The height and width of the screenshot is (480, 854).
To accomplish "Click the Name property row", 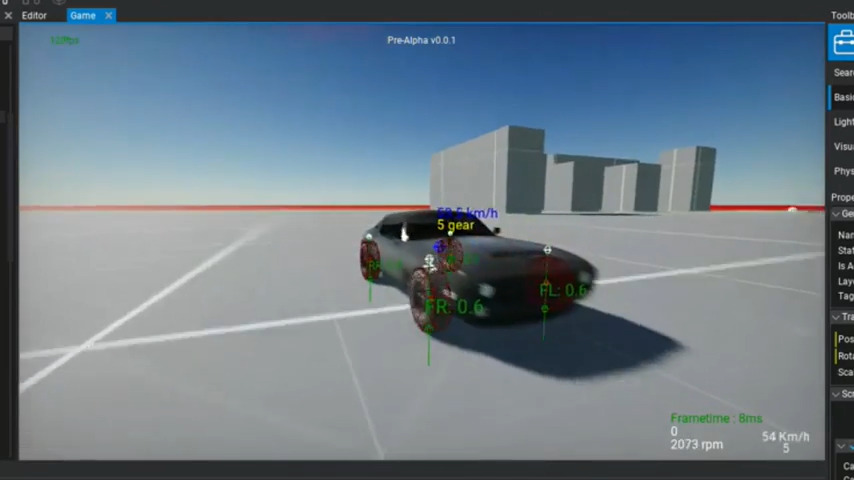I will [x=846, y=234].
